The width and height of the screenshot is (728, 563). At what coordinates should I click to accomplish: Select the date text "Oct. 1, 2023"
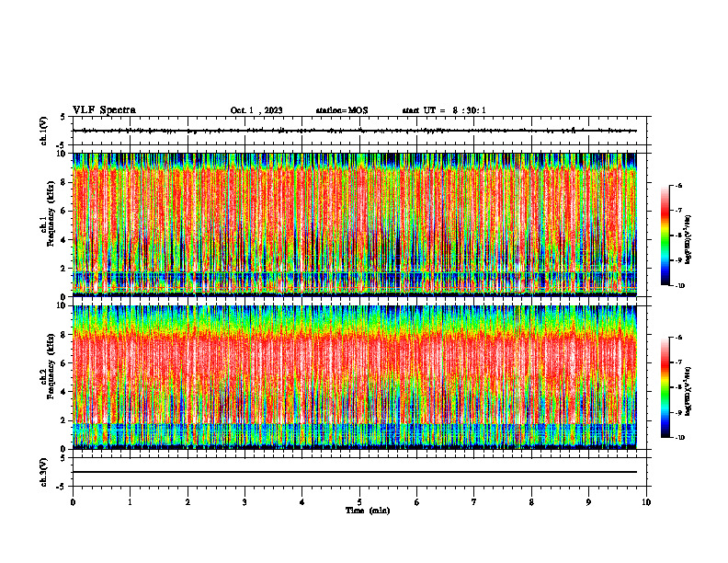coord(256,110)
